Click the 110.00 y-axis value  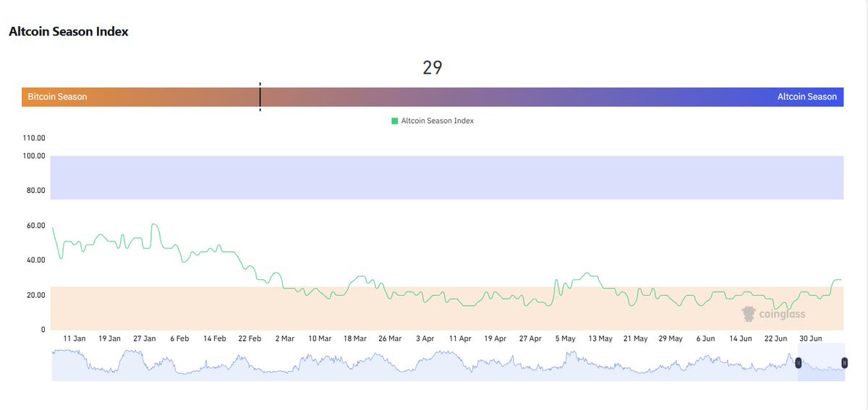tap(35, 138)
